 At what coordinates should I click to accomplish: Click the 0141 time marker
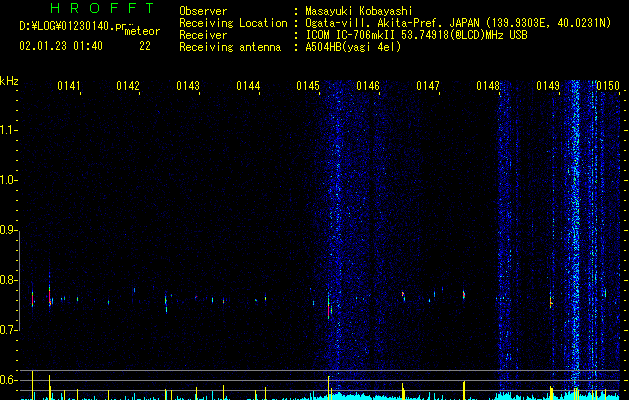coord(69,86)
